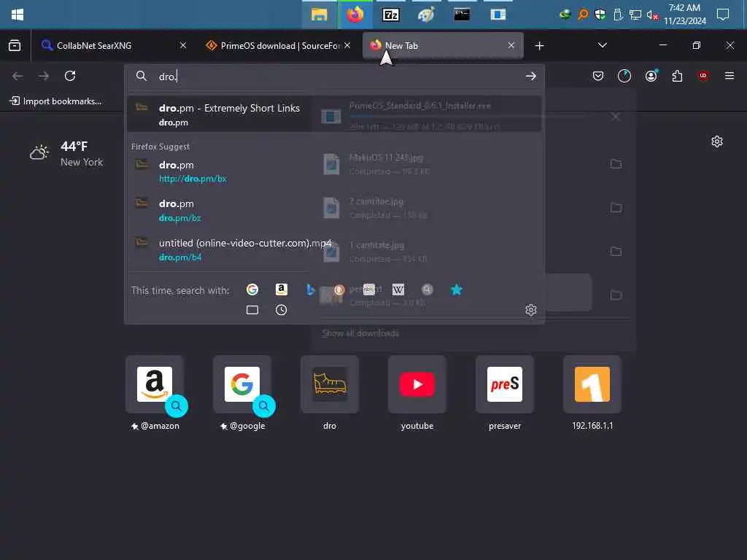
Task: Cancel the PrimeOS installer download
Action: [x=616, y=117]
